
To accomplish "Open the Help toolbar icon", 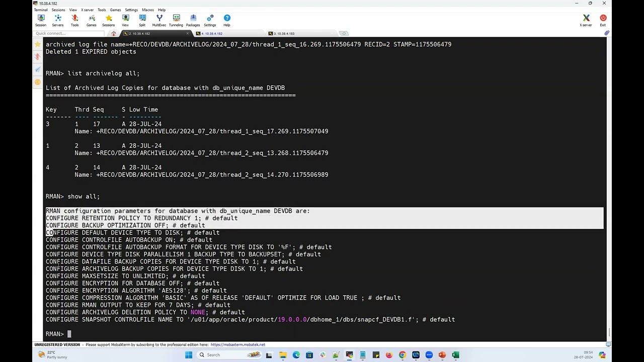I will coord(227,21).
